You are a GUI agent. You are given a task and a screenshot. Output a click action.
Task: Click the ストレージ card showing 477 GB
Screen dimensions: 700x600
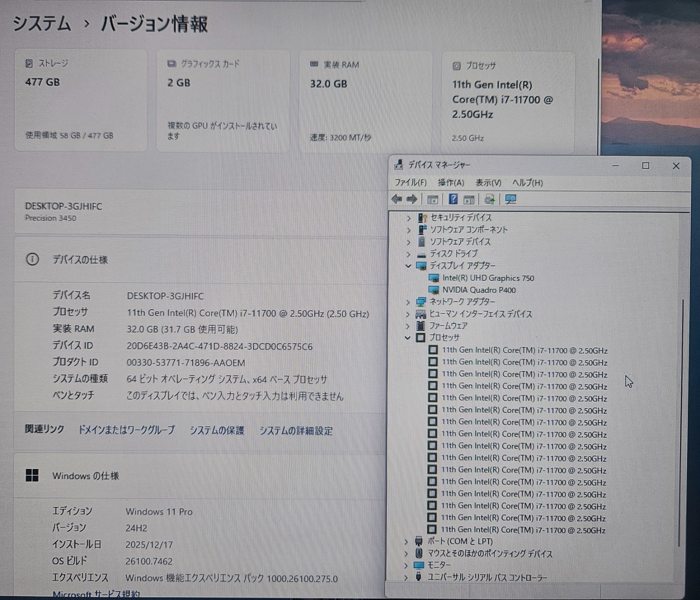click(81, 101)
